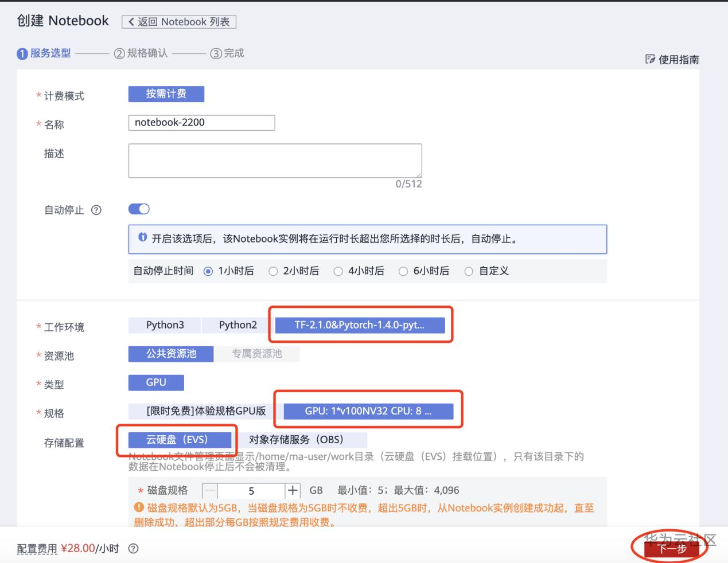The height and width of the screenshot is (563, 728).
Task: Focus the 描述 description textarea
Action: (x=275, y=161)
